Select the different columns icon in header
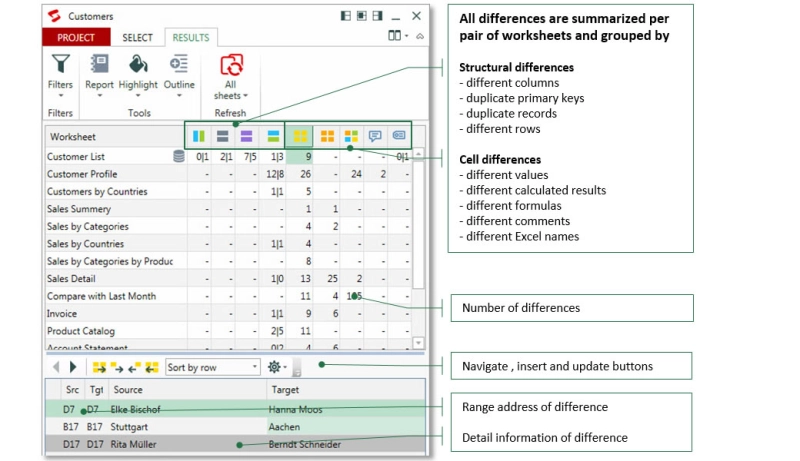The image size is (800, 461). [x=197, y=136]
